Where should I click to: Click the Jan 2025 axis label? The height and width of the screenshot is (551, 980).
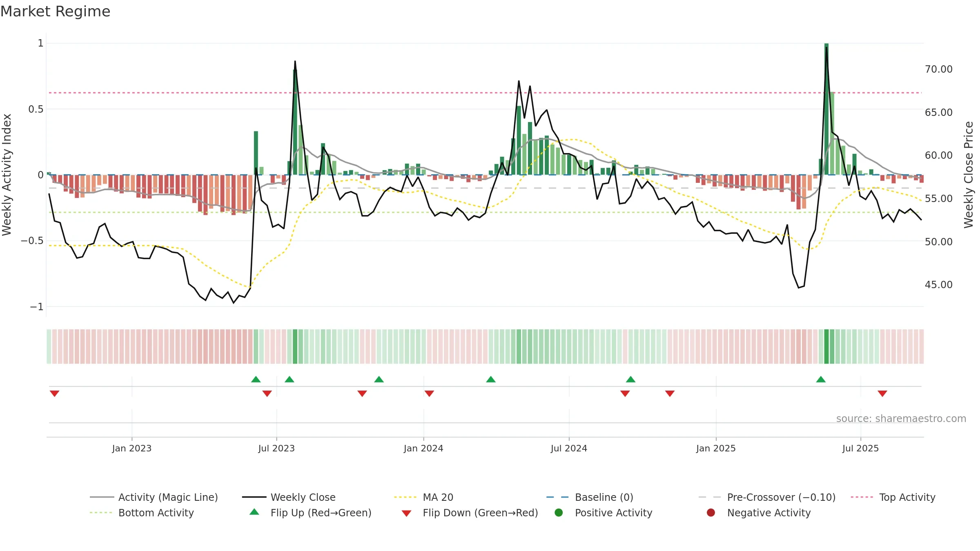716,448
